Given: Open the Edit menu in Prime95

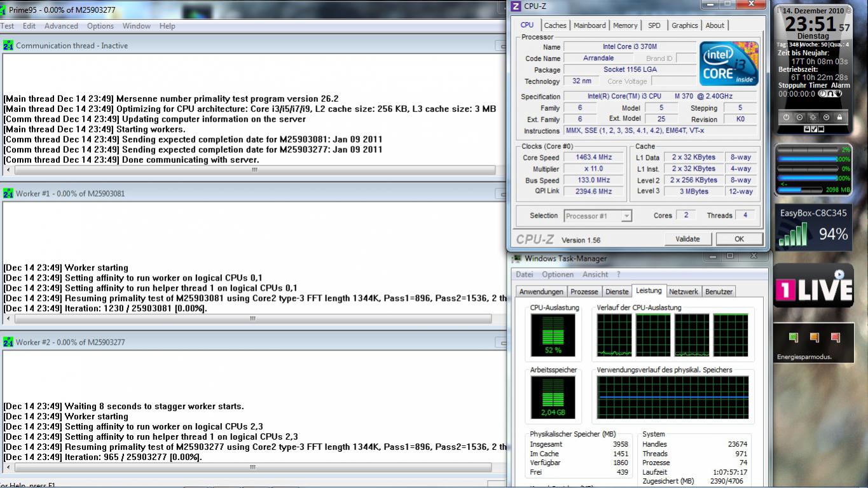Looking at the screenshot, I should (29, 26).
